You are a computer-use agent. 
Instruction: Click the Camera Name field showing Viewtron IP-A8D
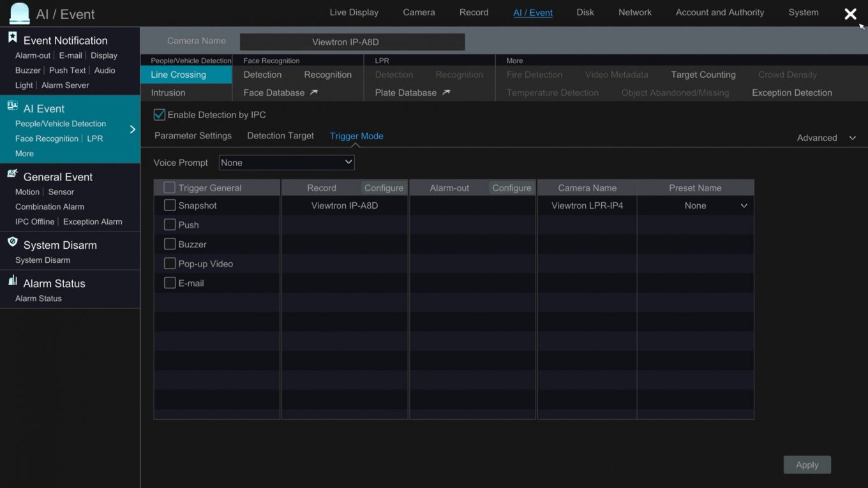coord(352,41)
